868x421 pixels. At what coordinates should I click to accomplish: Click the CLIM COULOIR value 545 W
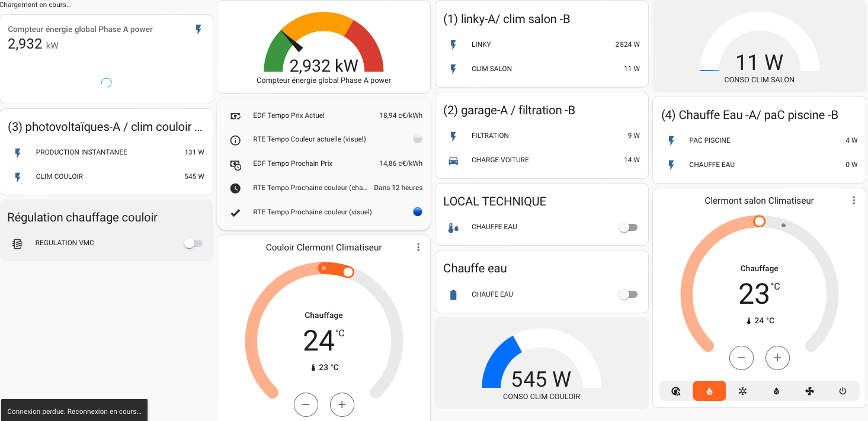coord(194,176)
